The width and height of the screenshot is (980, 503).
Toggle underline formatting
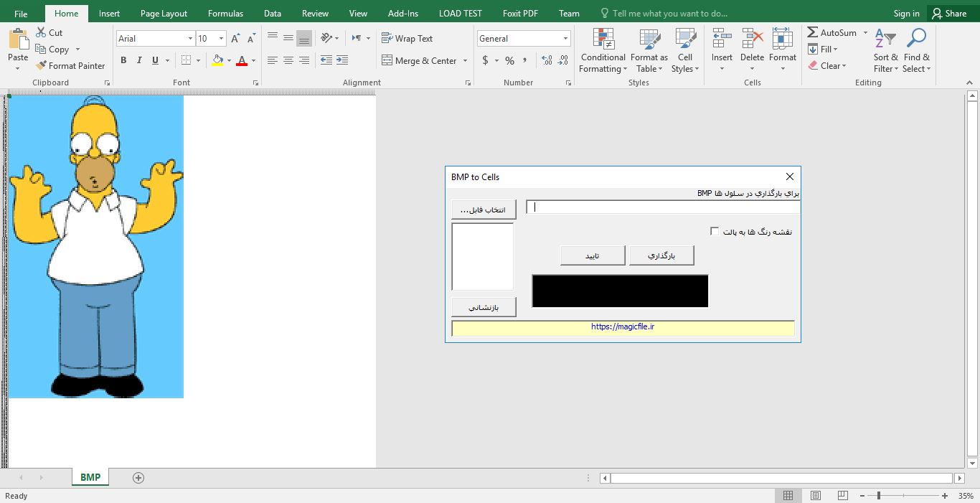[x=155, y=61]
